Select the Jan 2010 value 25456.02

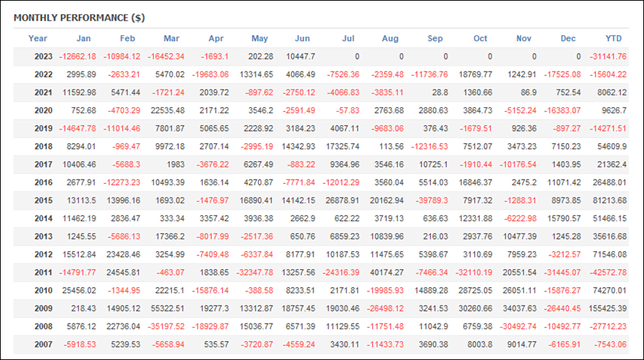tap(79, 291)
